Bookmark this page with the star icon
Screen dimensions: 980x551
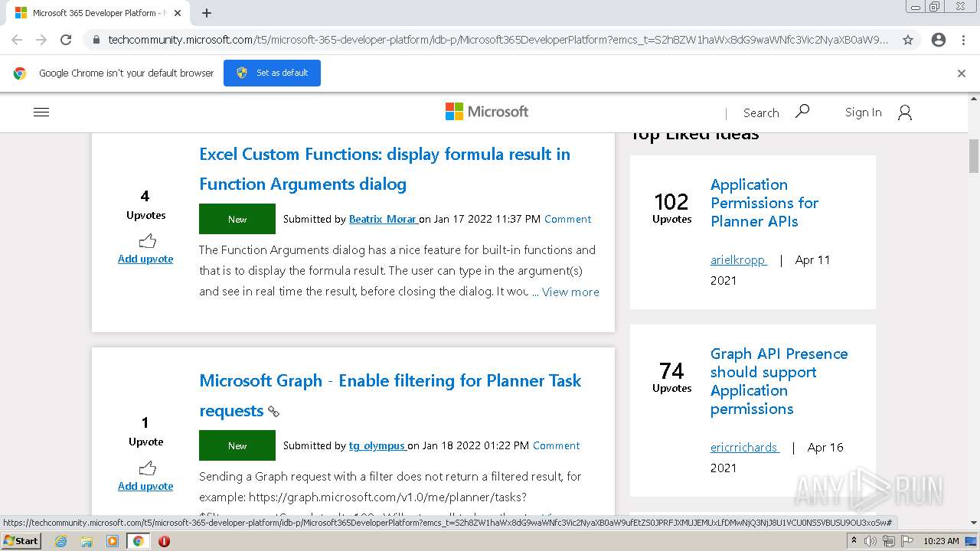point(908,40)
